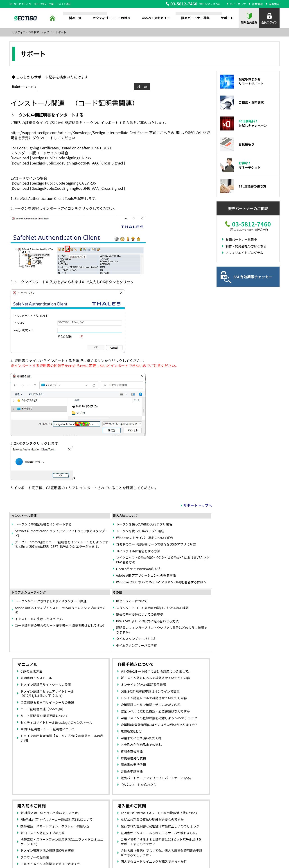The height and width of the screenshot is (868, 289).
Task: Open 更新の申請方法 link
Action: click(x=131, y=771)
